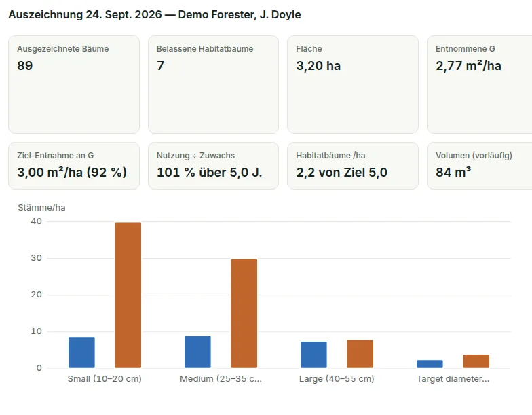Click the 'Fläche' card with 3,20 ha
532x415 pixels.
tap(353, 84)
